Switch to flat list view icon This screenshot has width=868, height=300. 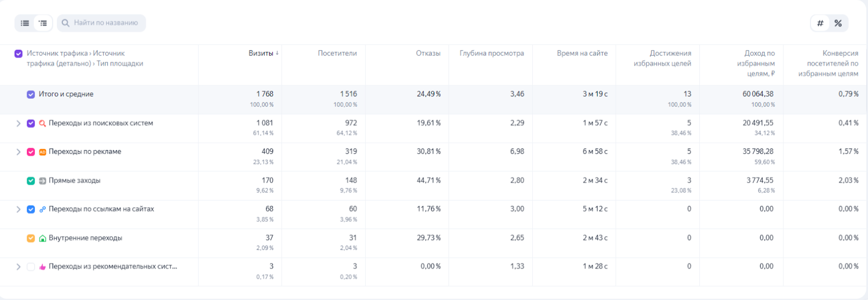(25, 23)
